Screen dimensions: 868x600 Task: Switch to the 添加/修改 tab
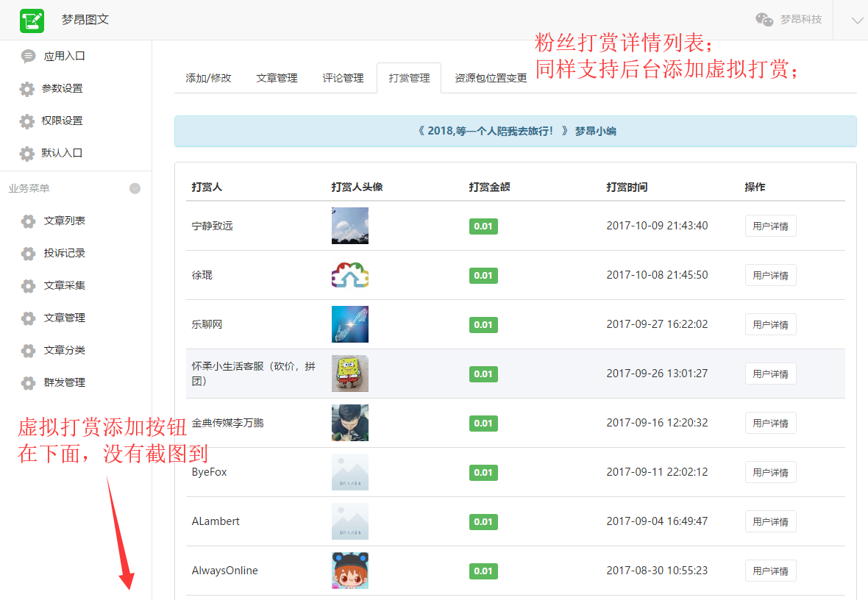208,78
